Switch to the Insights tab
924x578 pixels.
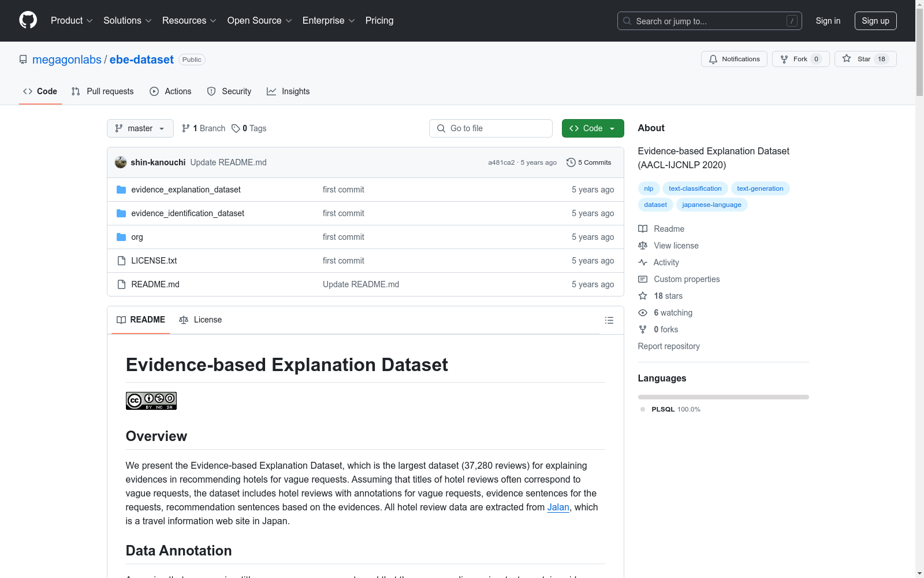click(x=288, y=91)
